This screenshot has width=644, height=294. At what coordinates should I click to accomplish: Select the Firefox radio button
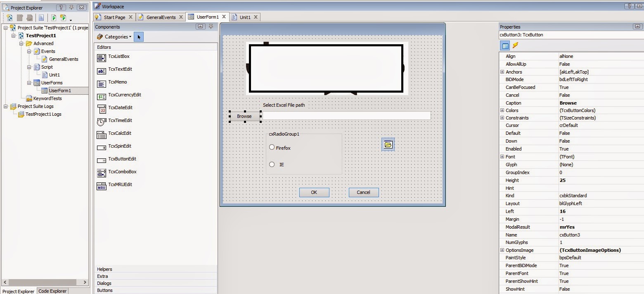pyautogui.click(x=272, y=147)
